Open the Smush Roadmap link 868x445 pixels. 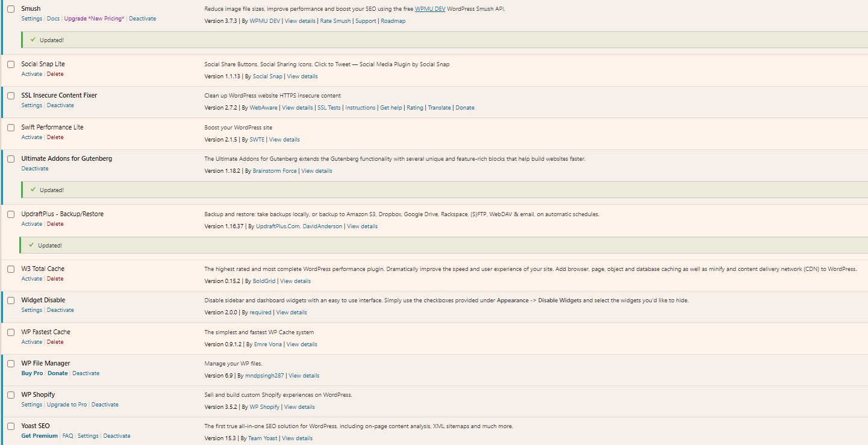393,21
